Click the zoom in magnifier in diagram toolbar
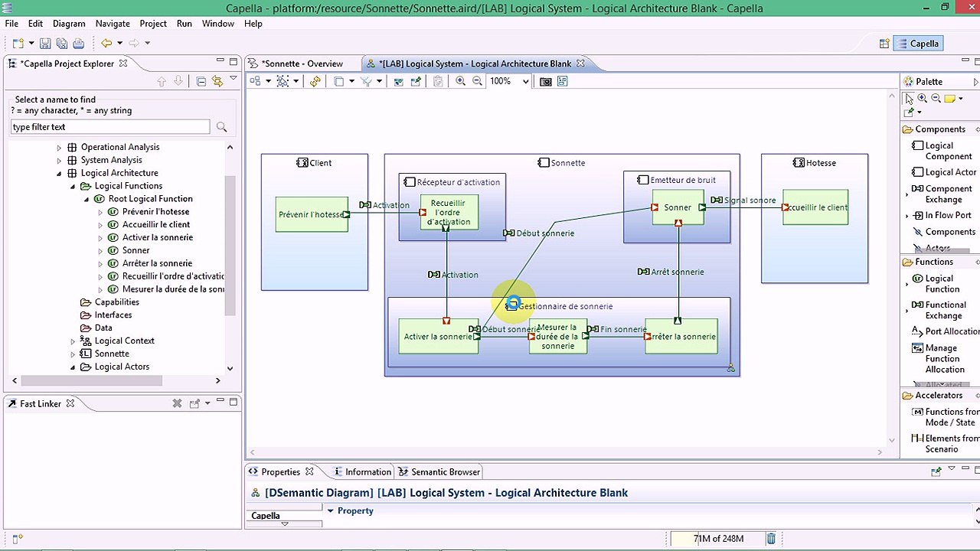The width and height of the screenshot is (980, 551). (460, 81)
